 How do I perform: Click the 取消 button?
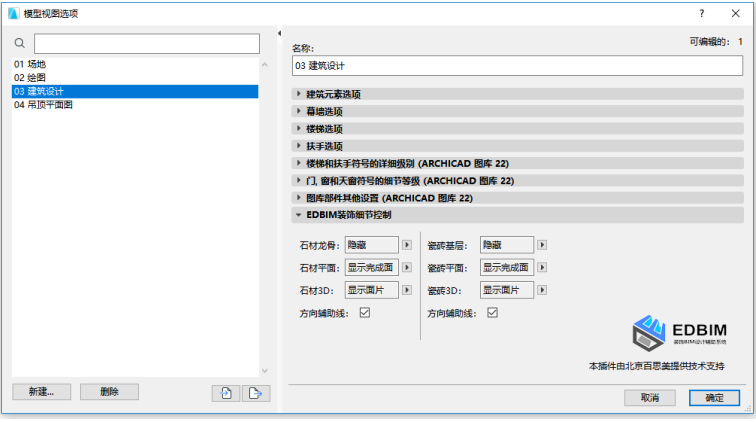pos(649,397)
